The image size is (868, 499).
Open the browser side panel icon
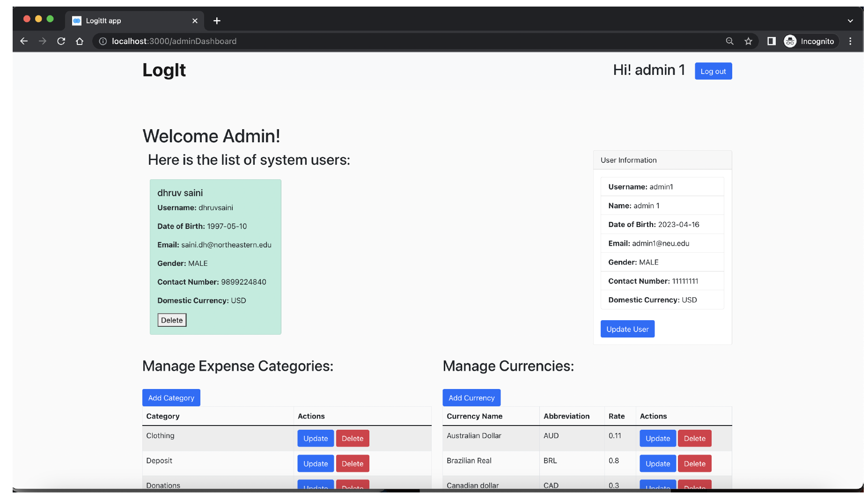pyautogui.click(x=771, y=41)
